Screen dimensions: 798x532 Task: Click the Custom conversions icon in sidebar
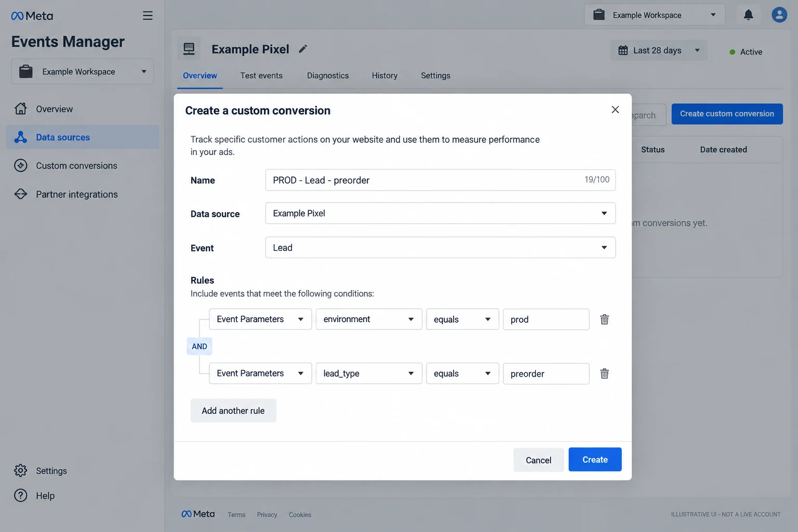(x=21, y=166)
